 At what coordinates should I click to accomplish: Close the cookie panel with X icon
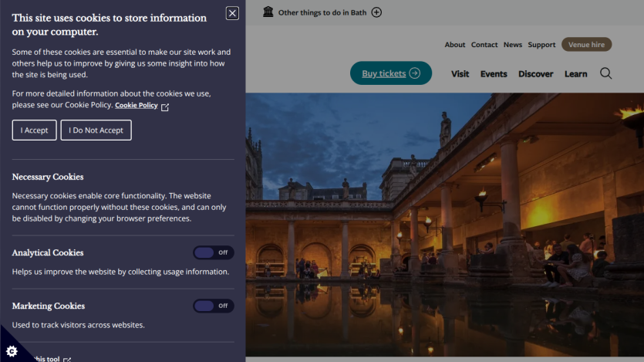232,13
